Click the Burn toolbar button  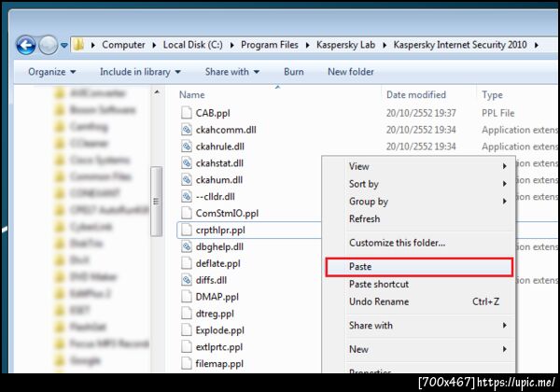tap(294, 72)
